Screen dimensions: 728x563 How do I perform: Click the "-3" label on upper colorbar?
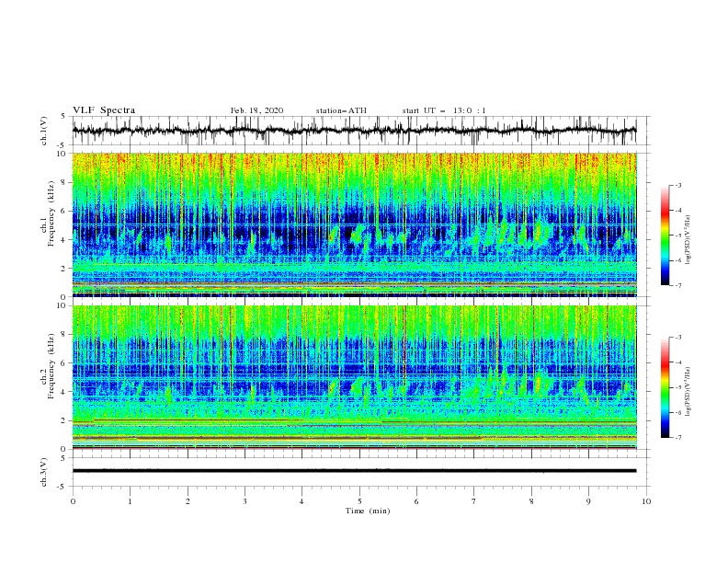[677, 185]
